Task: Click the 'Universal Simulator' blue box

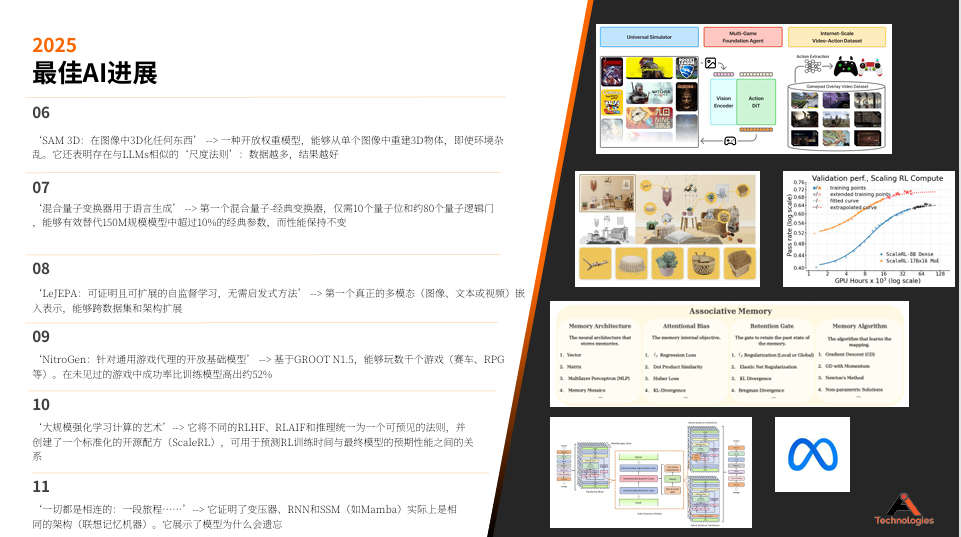Action: (649, 37)
